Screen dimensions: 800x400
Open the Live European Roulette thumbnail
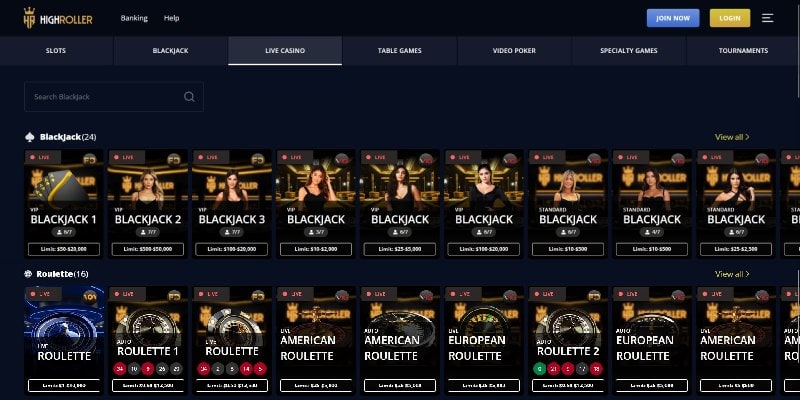(x=484, y=341)
